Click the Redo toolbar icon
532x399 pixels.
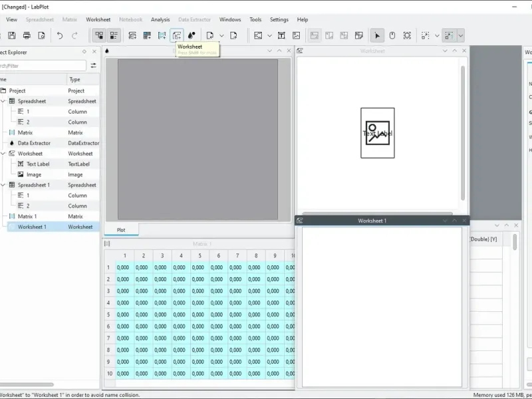[74, 36]
